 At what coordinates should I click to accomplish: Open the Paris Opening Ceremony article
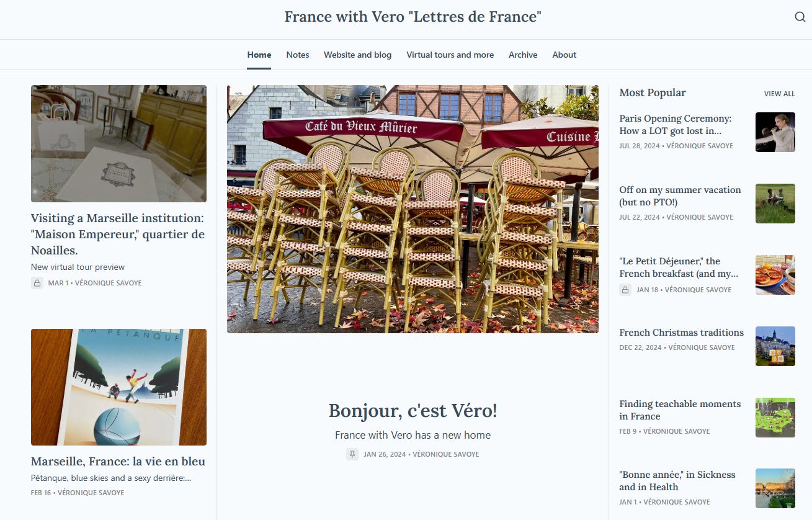coord(676,125)
